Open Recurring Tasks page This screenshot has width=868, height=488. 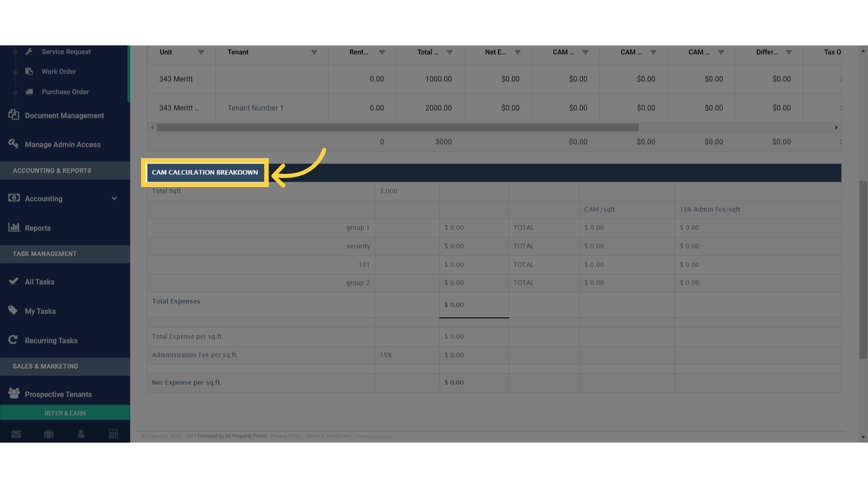point(51,341)
